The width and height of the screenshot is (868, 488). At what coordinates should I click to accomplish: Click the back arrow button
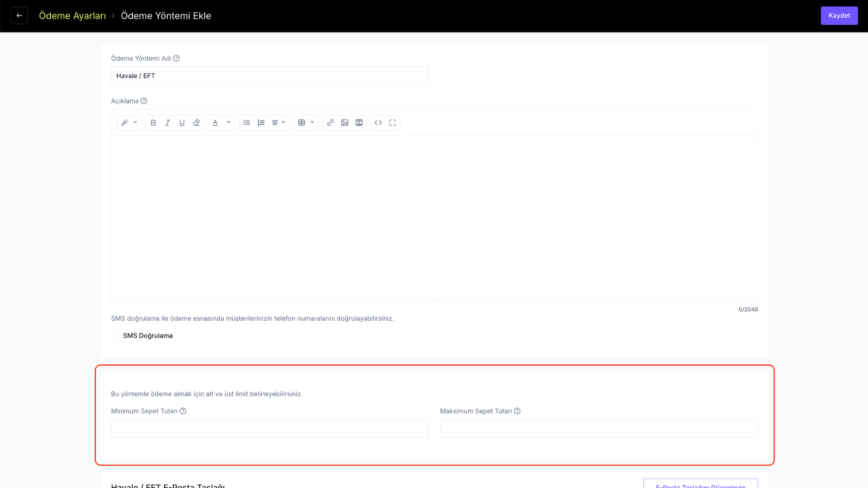click(19, 15)
